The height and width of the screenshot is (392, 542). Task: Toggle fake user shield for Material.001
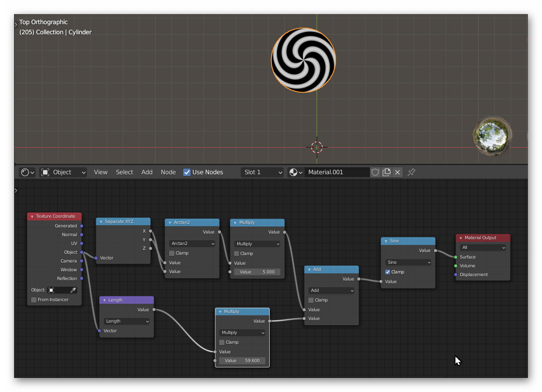[375, 172]
